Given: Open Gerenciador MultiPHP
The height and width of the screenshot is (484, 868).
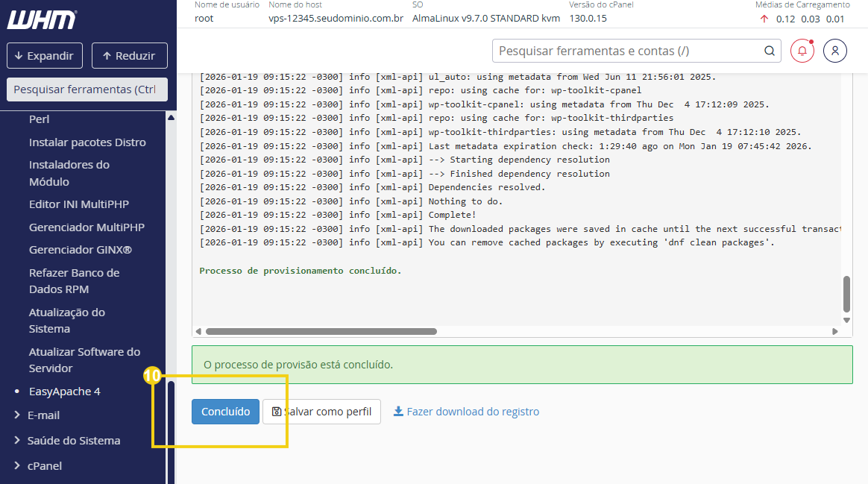Looking at the screenshot, I should (x=87, y=227).
